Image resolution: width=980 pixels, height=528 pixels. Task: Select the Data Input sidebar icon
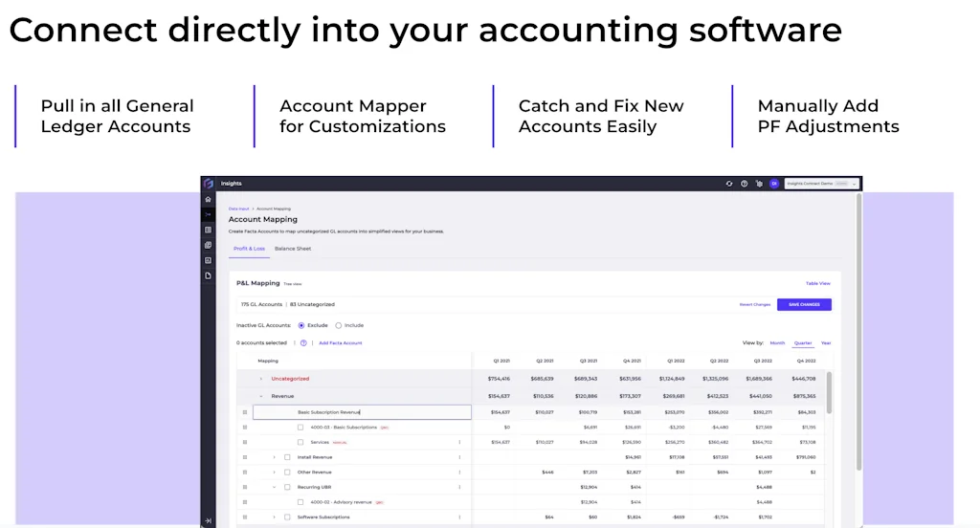208,214
